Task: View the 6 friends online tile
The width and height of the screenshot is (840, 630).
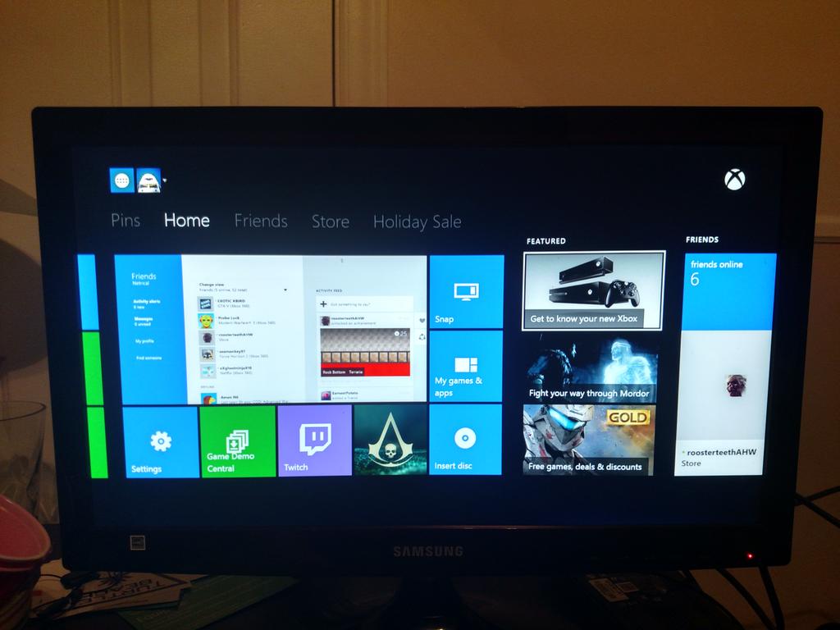Action: click(728, 287)
